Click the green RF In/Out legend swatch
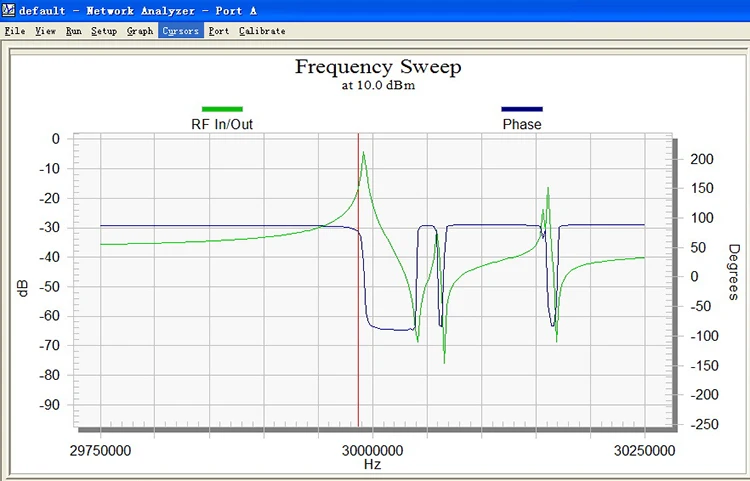 tap(222, 109)
